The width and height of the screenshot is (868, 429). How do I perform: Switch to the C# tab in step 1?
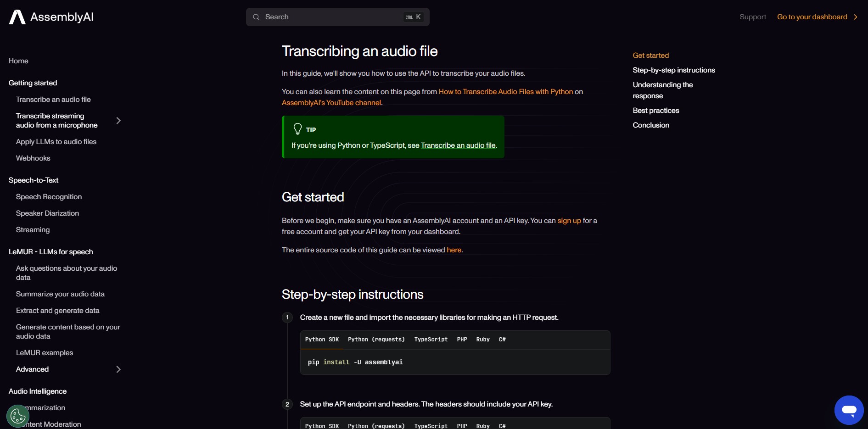point(502,340)
